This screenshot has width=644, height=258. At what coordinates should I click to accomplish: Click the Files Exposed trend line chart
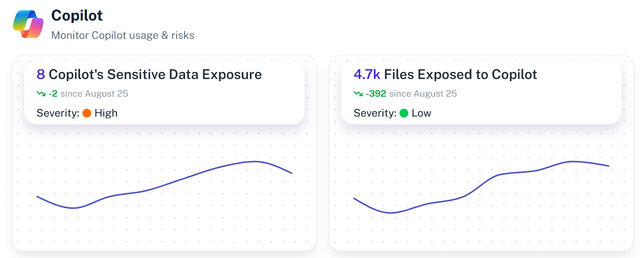click(x=481, y=185)
